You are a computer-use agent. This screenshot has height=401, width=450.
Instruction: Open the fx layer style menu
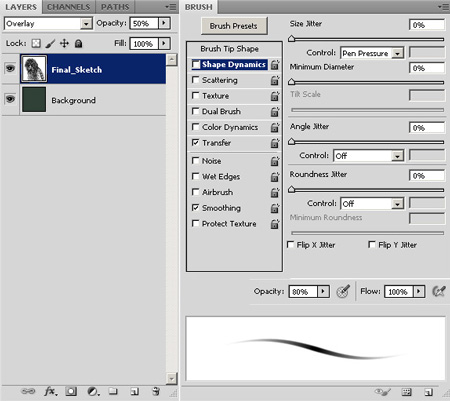pos(51,391)
